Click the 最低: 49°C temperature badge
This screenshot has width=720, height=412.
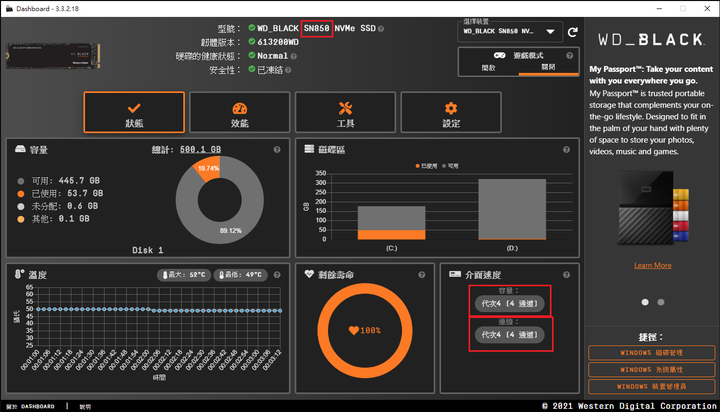tap(241, 275)
